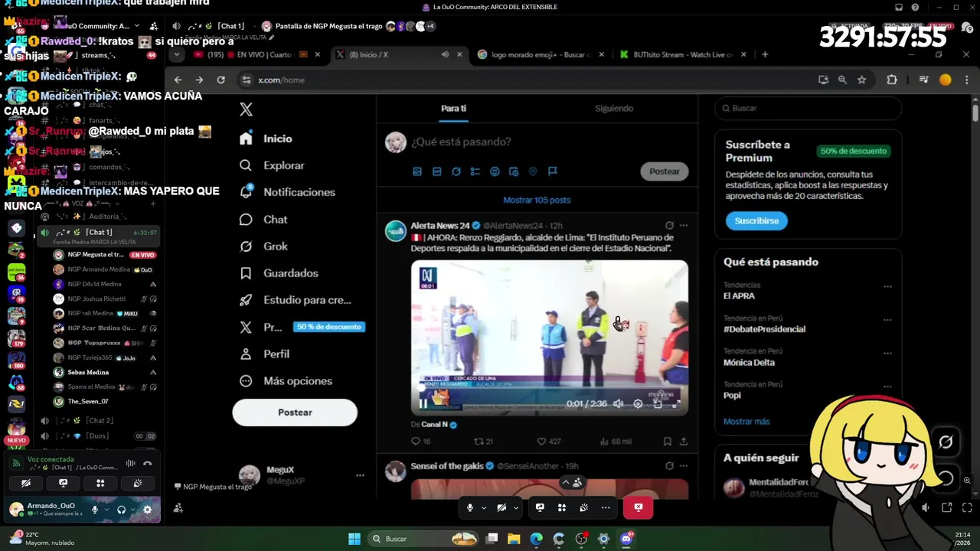Toggle screen share in voice panel
The image size is (980, 551).
tap(64, 483)
